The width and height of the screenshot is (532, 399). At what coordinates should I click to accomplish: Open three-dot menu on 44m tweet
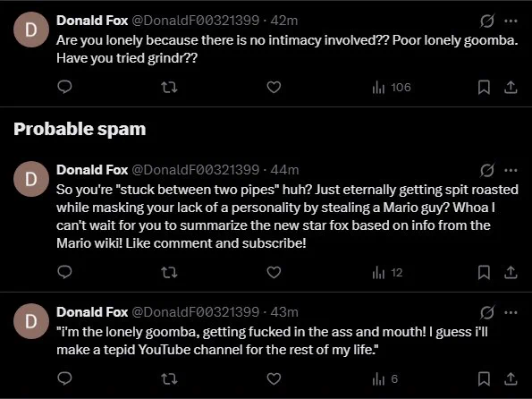click(x=511, y=170)
